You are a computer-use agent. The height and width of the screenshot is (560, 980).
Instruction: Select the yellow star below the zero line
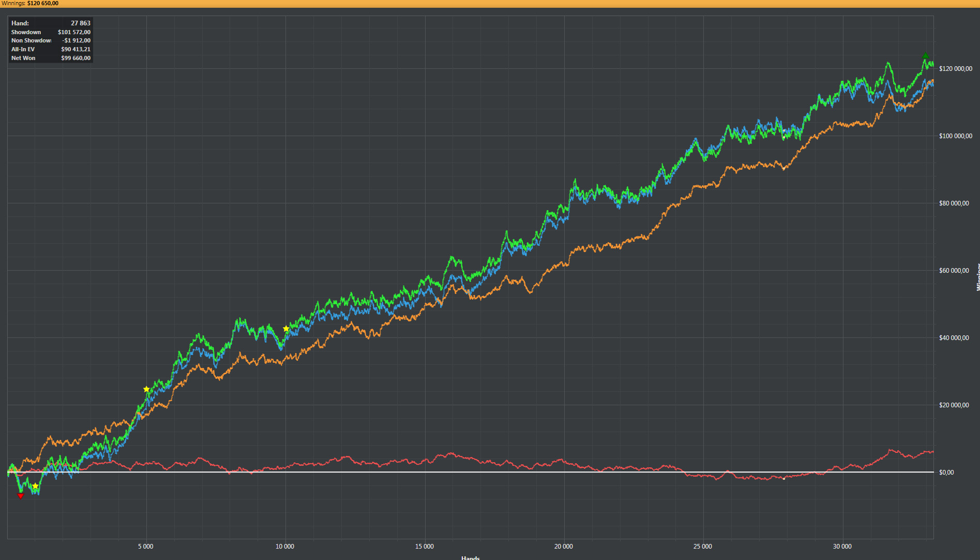click(x=35, y=486)
